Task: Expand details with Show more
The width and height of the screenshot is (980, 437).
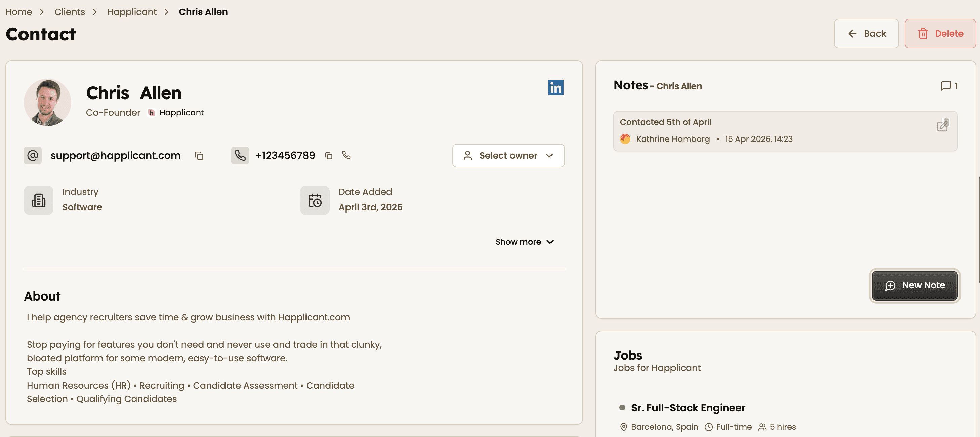Action: pyautogui.click(x=524, y=242)
